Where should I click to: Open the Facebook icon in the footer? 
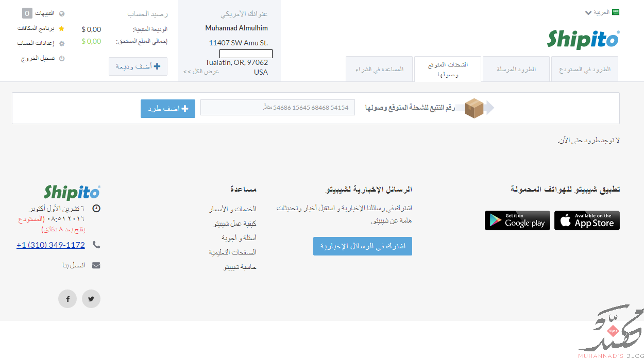click(x=67, y=299)
